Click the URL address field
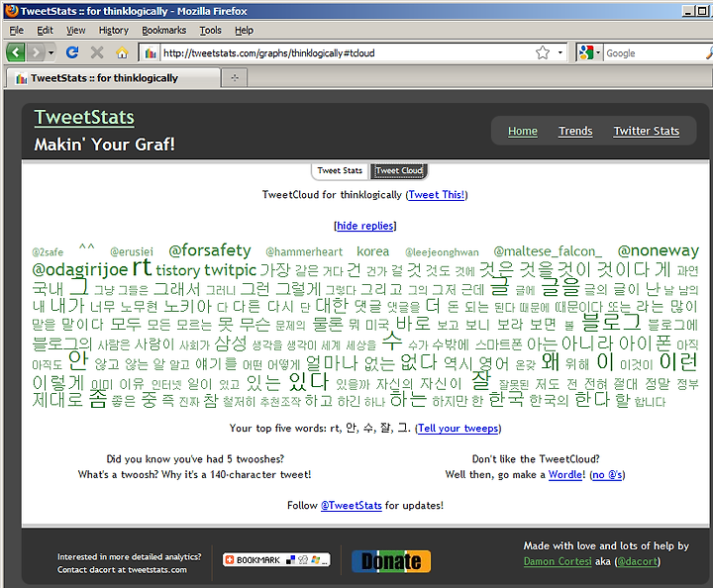This screenshot has width=713, height=588. tap(346, 53)
